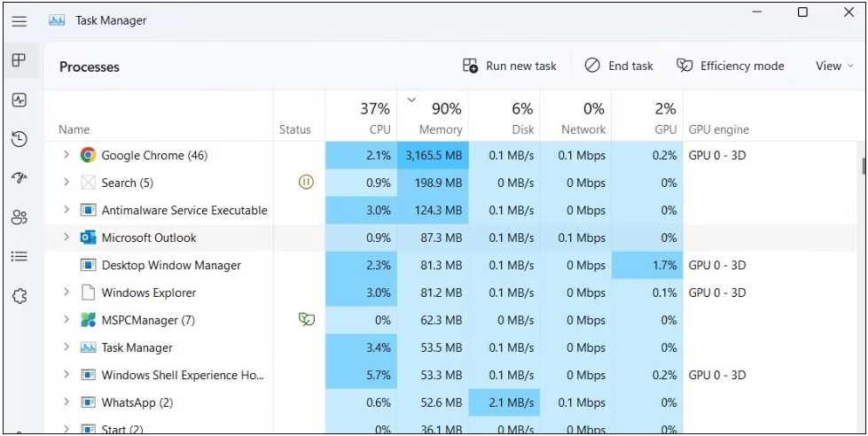Expand the WhatsApp process group
Image resolution: width=868 pixels, height=436 pixels.
[x=66, y=402]
